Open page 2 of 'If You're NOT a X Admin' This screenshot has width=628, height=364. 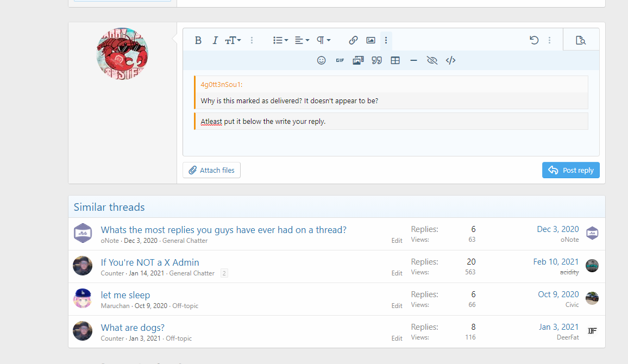[224, 273]
